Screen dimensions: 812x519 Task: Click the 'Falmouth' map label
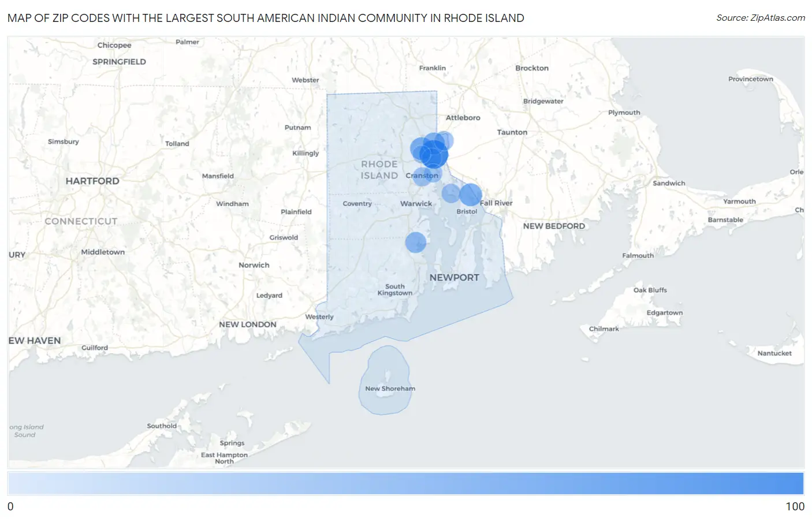pos(638,256)
